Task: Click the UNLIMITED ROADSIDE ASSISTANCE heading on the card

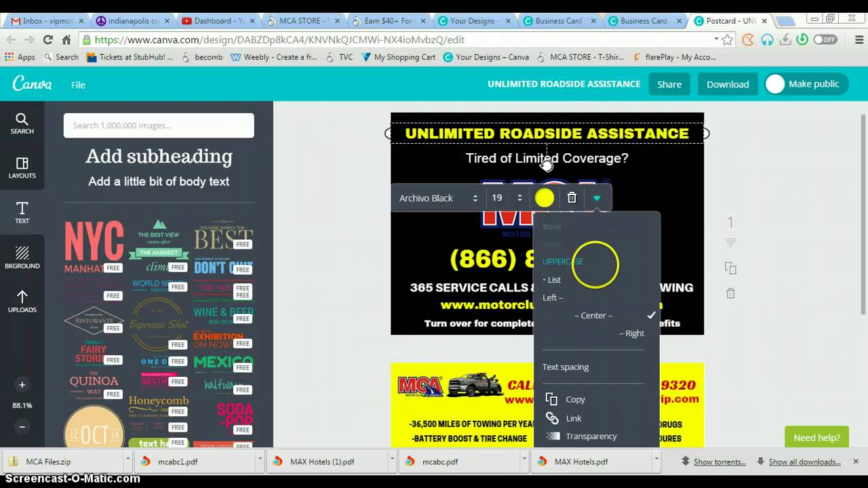Action: coord(547,134)
